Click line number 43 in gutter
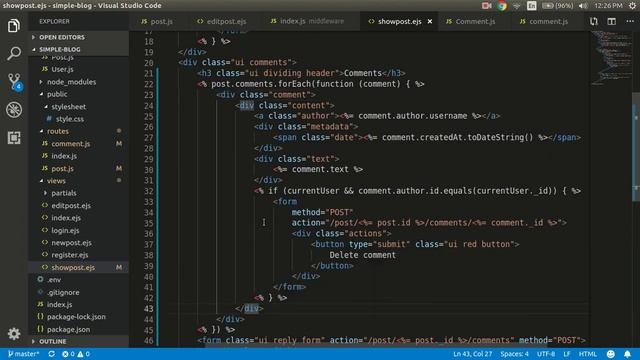The image size is (640, 360). click(x=148, y=309)
